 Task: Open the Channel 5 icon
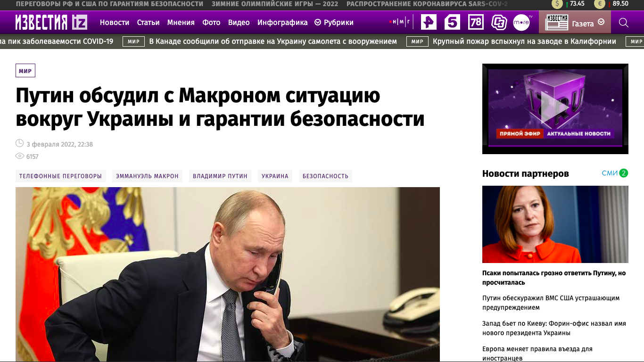pos(452,22)
